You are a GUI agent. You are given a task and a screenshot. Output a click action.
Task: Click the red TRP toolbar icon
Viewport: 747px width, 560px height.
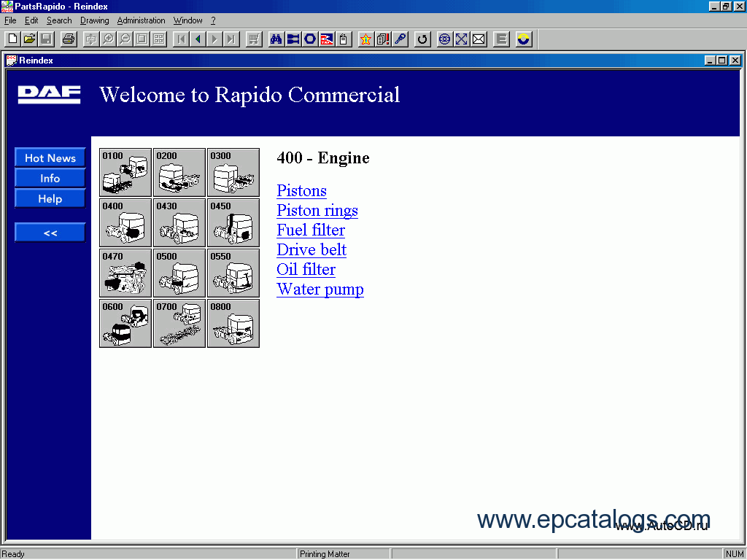tap(326, 39)
